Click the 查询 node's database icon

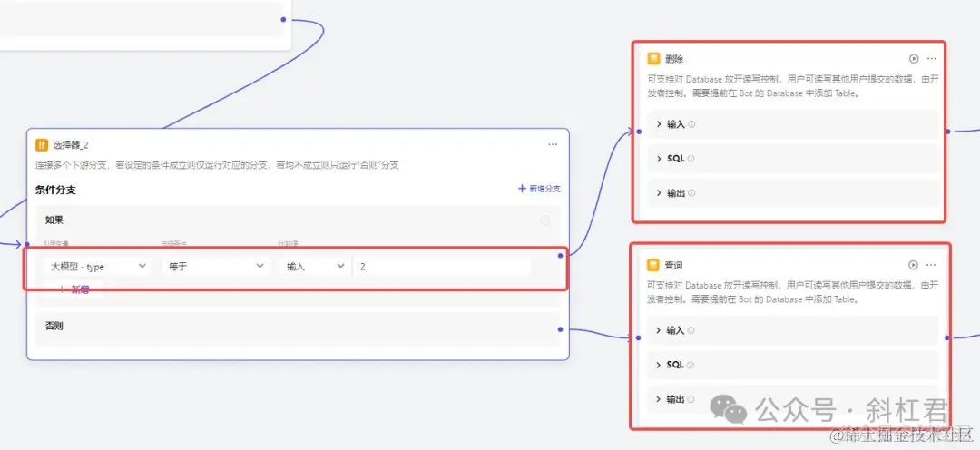click(653, 265)
